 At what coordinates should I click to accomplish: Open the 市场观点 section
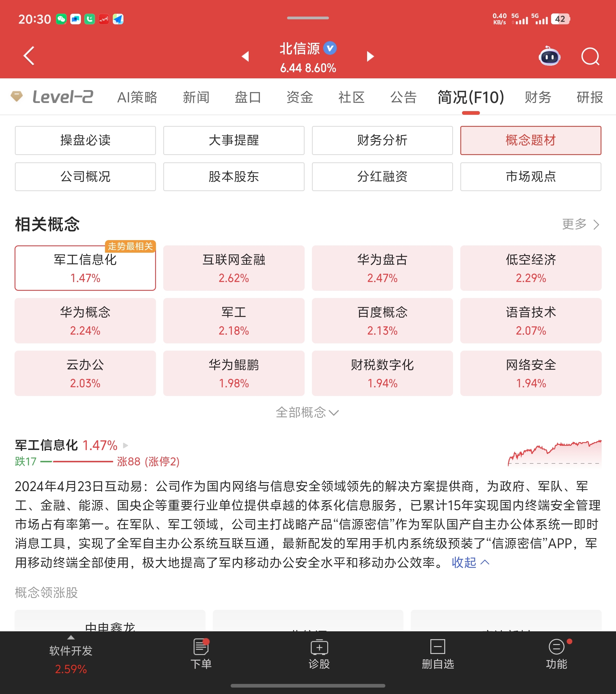pos(531,177)
